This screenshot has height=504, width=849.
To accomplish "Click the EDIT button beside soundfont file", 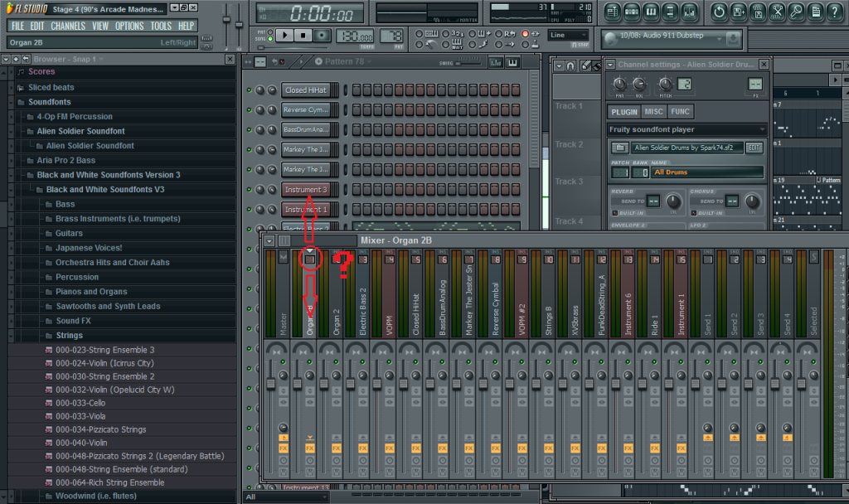I will pyautogui.click(x=754, y=148).
